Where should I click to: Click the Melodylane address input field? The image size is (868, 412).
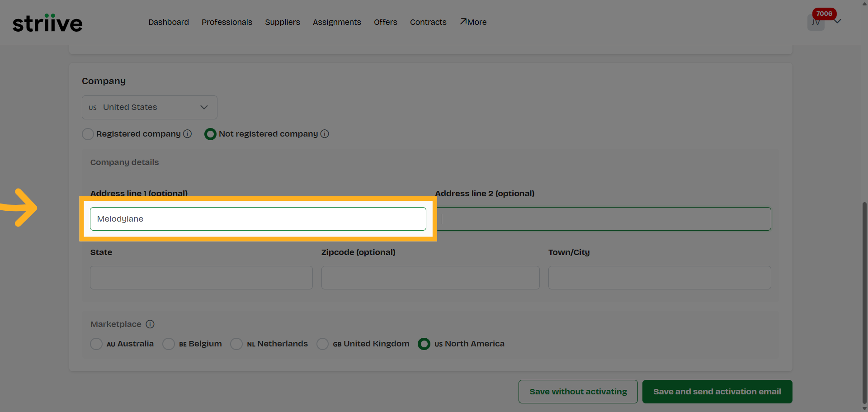tap(258, 218)
